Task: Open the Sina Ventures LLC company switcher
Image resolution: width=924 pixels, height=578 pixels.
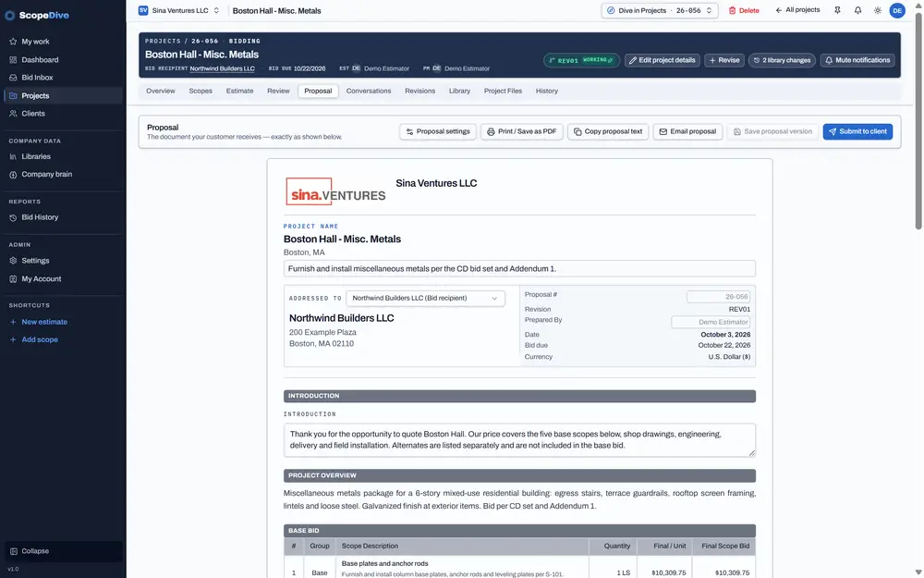Action: [x=179, y=10]
